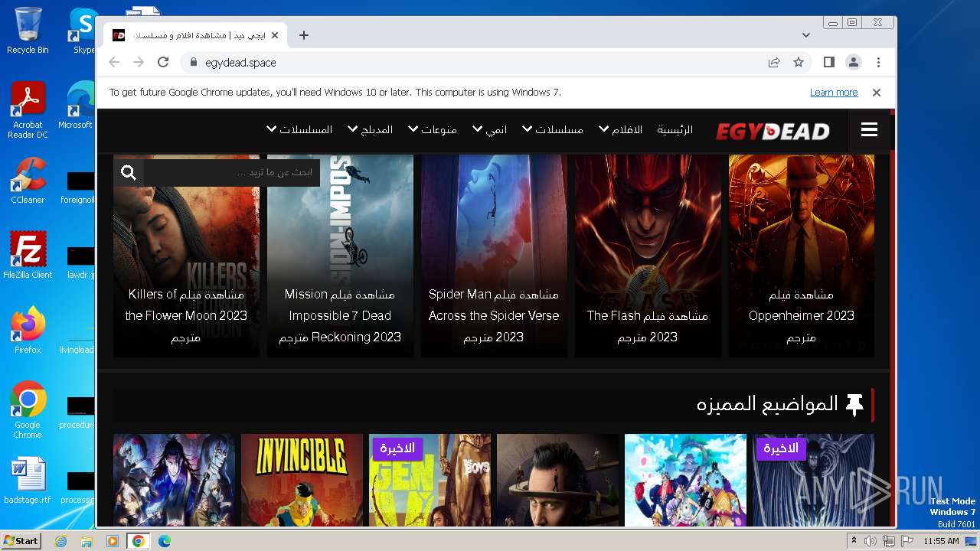Open the badstage.rtf desktop file
Screen dimensions: 980x551
click(28, 481)
